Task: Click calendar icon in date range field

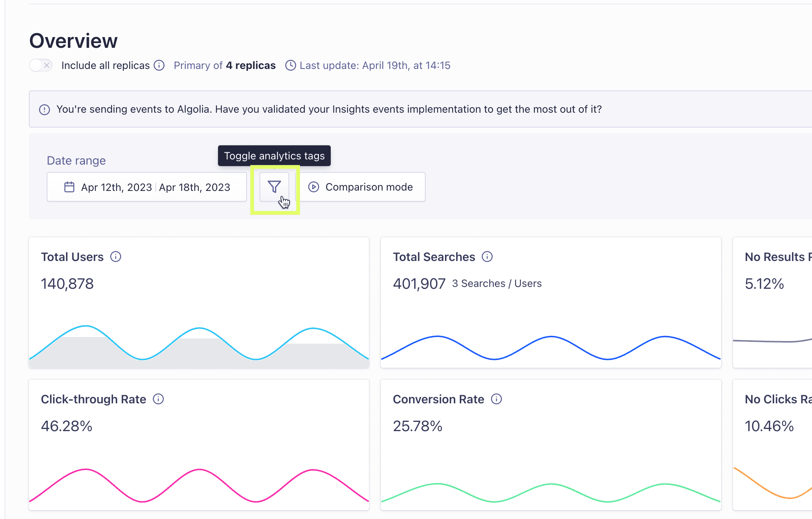Action: [69, 187]
